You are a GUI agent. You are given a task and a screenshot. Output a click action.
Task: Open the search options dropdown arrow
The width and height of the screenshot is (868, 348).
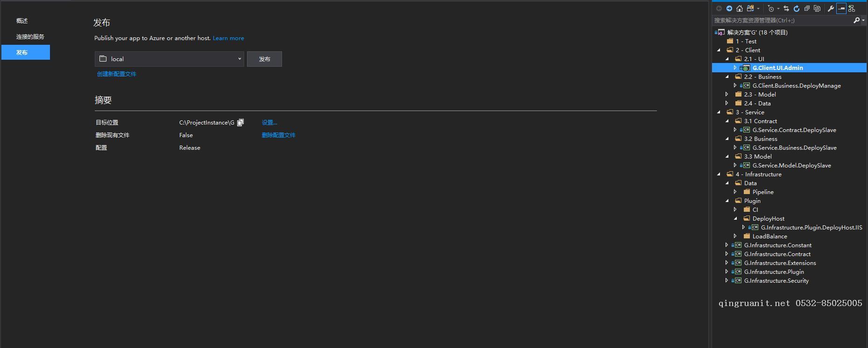click(863, 20)
